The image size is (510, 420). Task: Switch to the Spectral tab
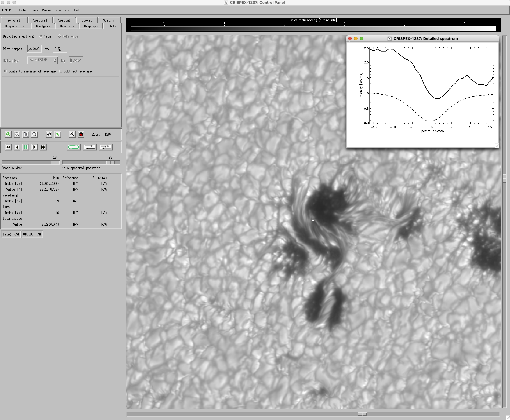(40, 20)
